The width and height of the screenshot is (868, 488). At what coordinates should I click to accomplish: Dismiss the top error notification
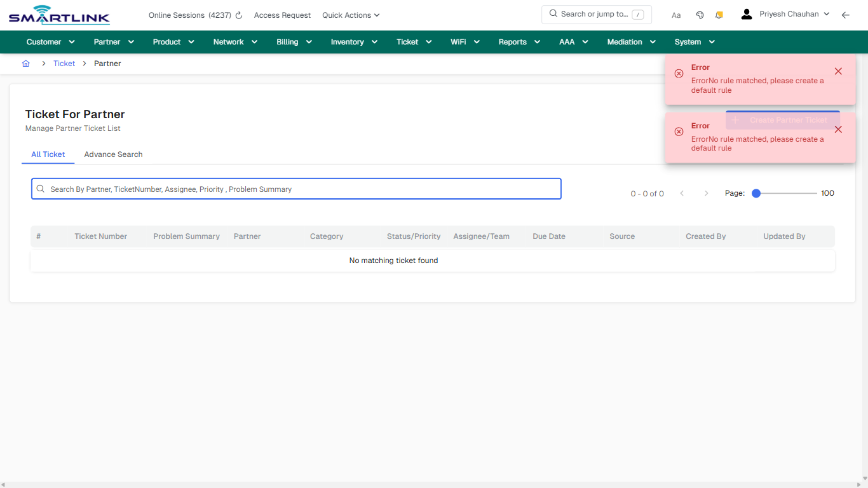tap(838, 71)
